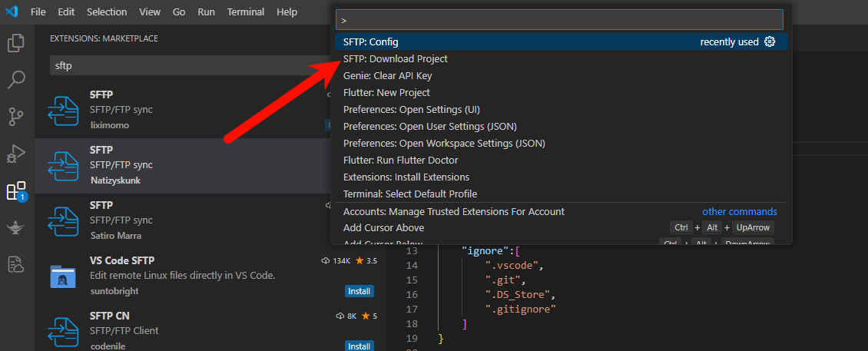Viewport: 868px width, 351px height.
Task: Run the SFTP: Download Project command
Action: coord(562,58)
